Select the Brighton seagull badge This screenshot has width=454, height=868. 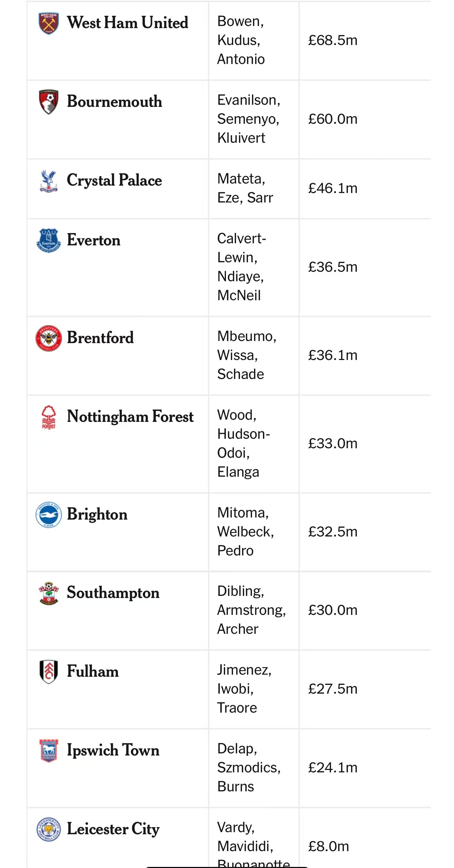pos(49,515)
